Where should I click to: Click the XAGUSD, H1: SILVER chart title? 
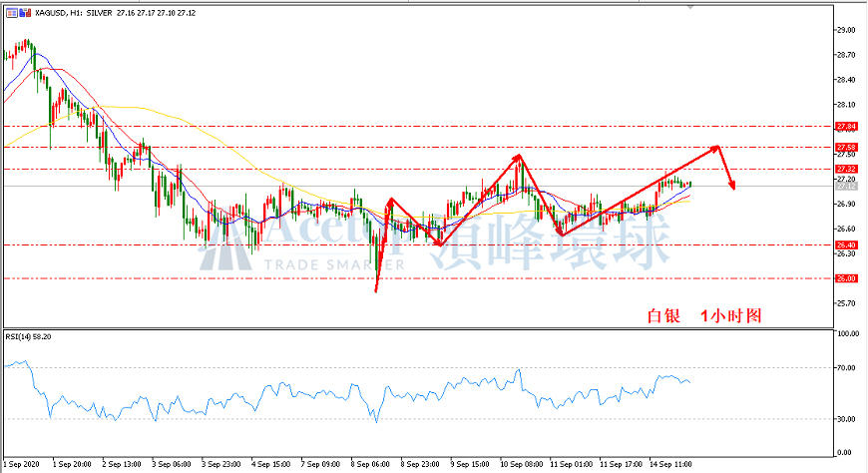(73, 13)
